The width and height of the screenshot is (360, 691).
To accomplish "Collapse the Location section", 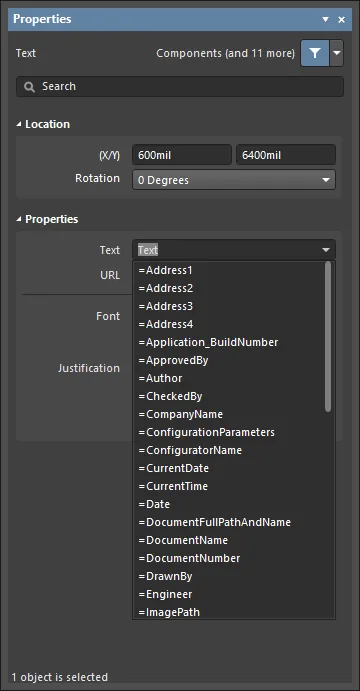I will (x=19, y=124).
